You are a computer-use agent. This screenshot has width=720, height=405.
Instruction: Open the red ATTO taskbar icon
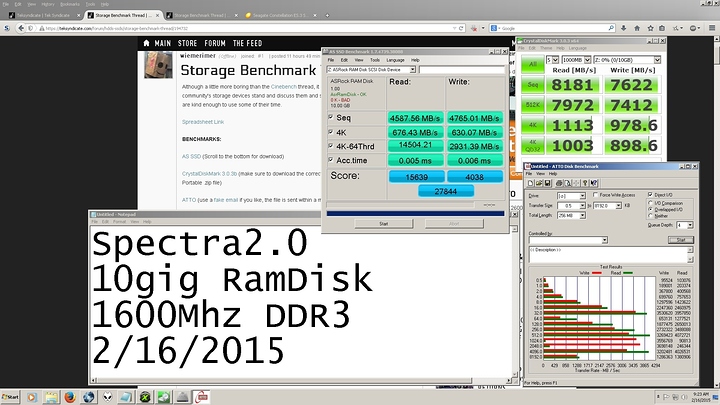pyautogui.click(x=202, y=397)
